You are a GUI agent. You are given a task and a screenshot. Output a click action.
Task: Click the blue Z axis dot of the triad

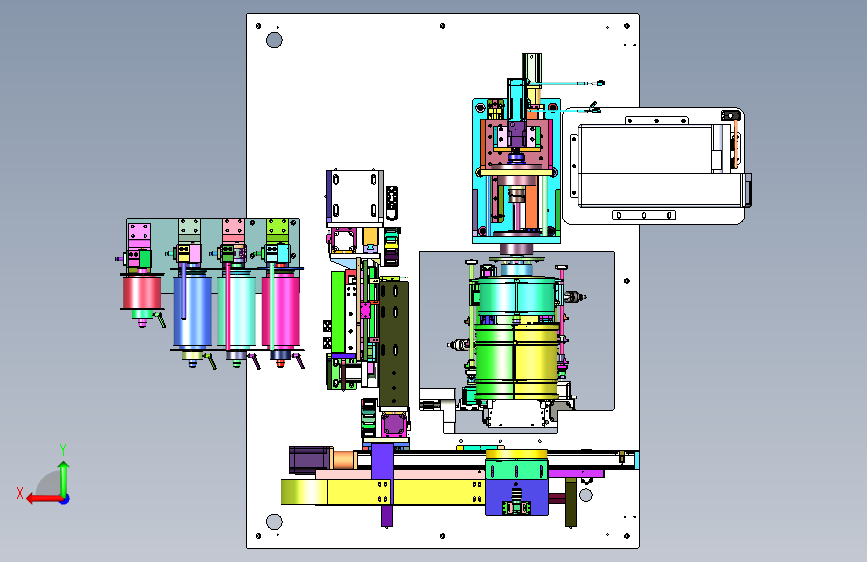(65, 499)
